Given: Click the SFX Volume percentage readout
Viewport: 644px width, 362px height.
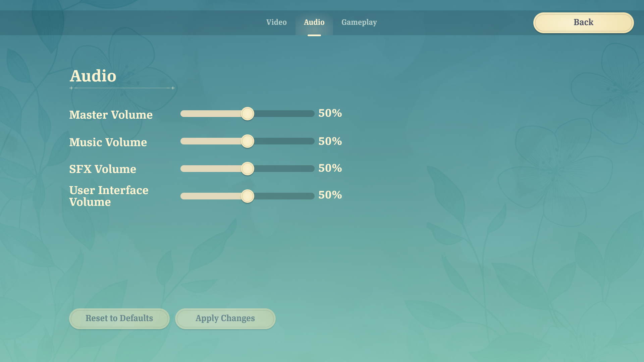Looking at the screenshot, I should pyautogui.click(x=330, y=168).
